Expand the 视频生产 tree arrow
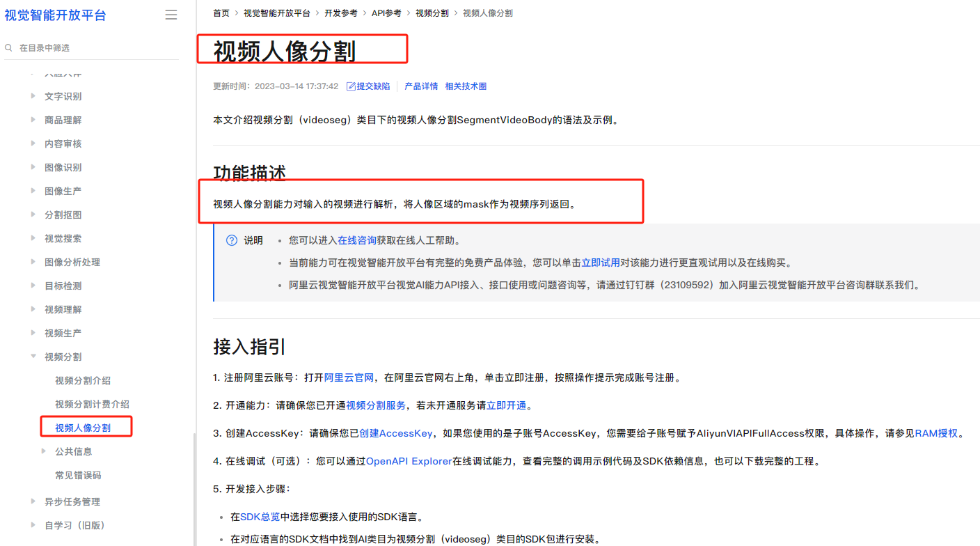 [x=33, y=333]
